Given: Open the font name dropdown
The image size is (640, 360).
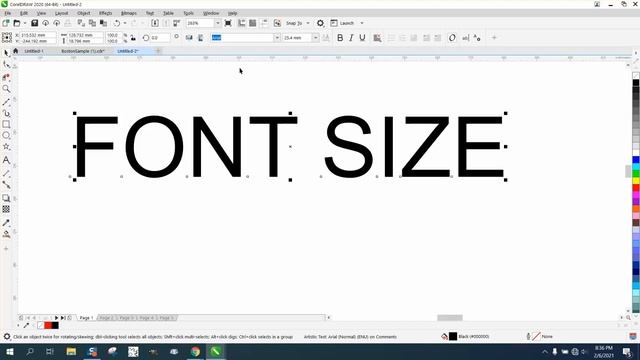Looking at the screenshot, I should pyautogui.click(x=277, y=38).
